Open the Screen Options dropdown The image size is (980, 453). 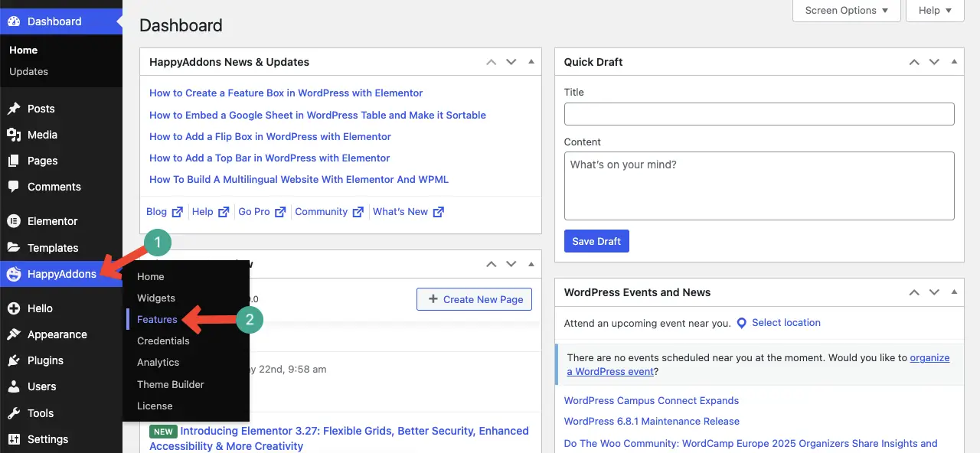[x=846, y=11]
